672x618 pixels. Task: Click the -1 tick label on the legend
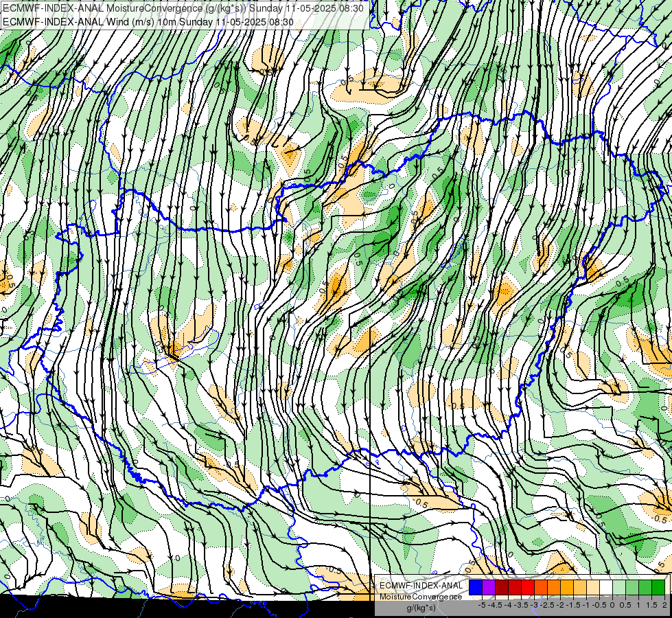point(586,605)
